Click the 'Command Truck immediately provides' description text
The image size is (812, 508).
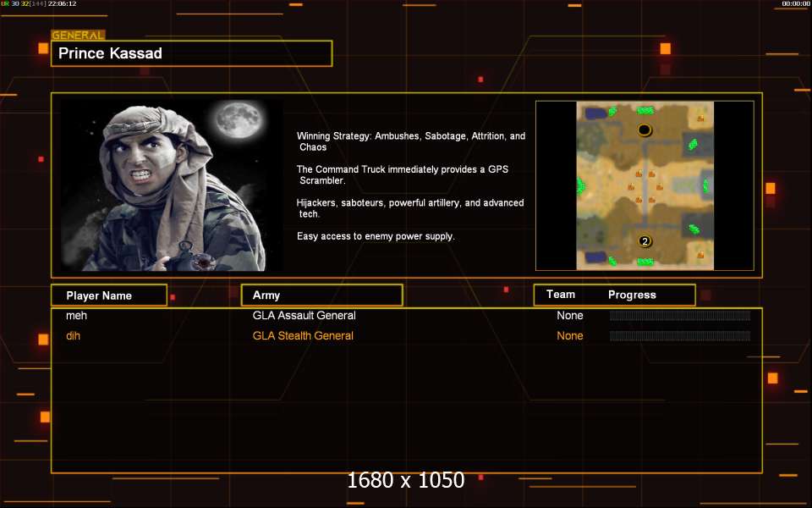click(x=403, y=174)
